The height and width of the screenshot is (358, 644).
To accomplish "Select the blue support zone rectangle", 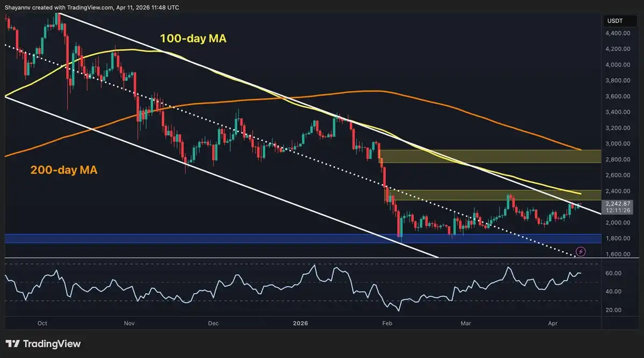I will coord(215,238).
